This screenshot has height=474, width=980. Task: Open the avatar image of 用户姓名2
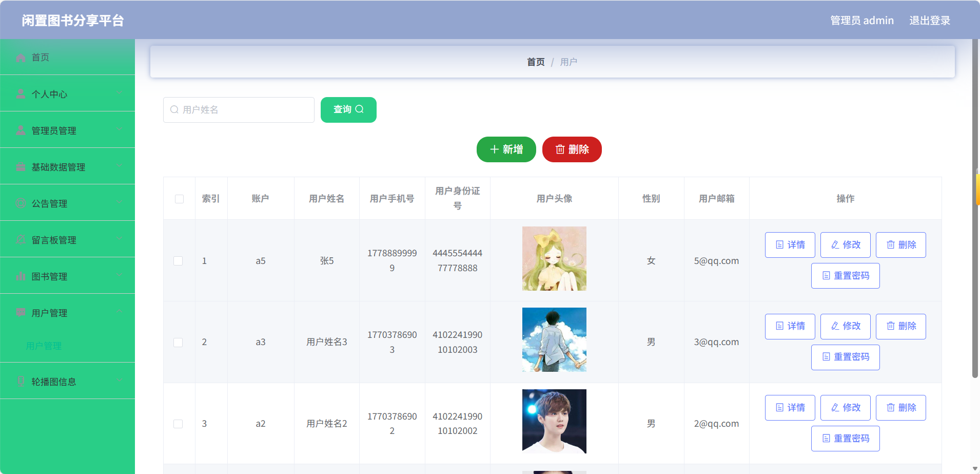(554, 422)
